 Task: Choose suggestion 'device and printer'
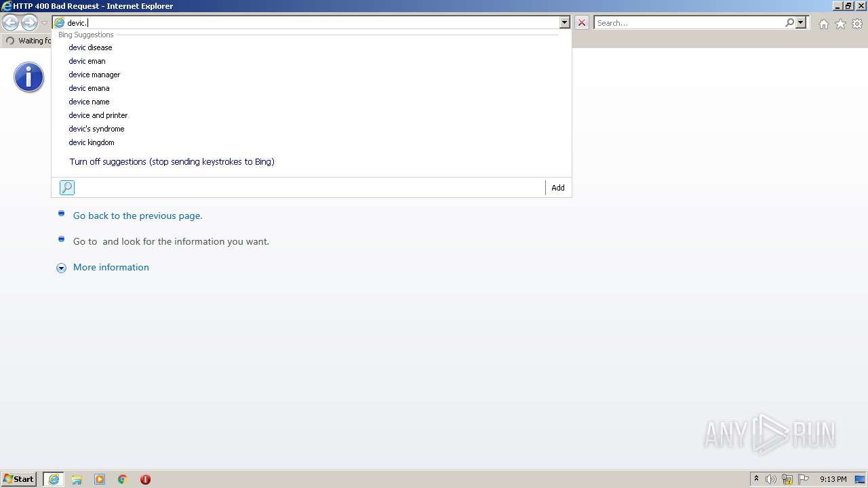coord(98,115)
